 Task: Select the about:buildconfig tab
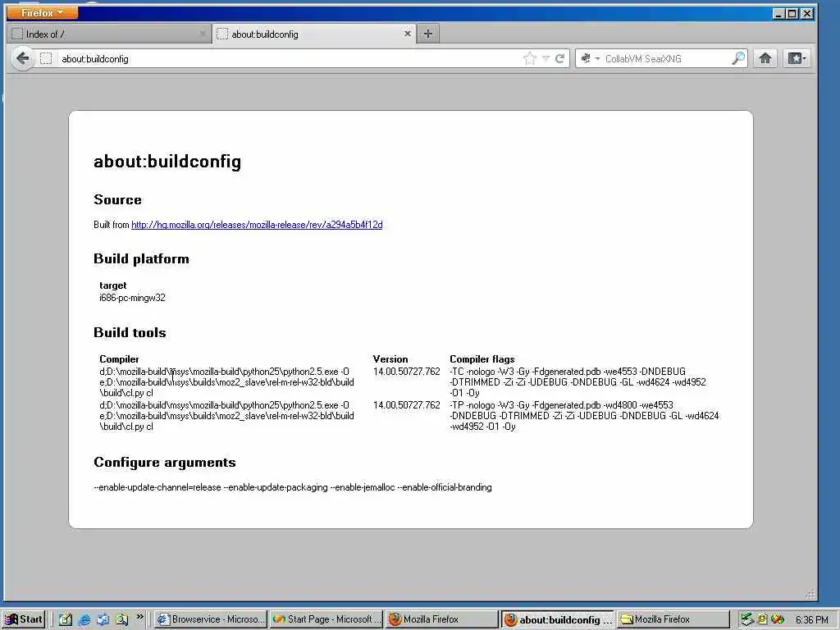tap(314, 34)
